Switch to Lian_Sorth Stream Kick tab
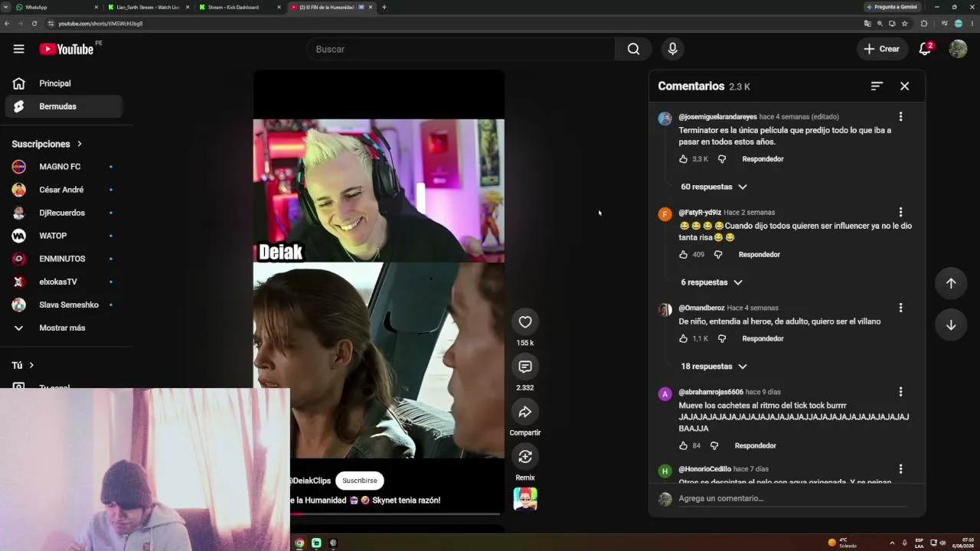Screen dimensions: 980x551 pos(149,7)
